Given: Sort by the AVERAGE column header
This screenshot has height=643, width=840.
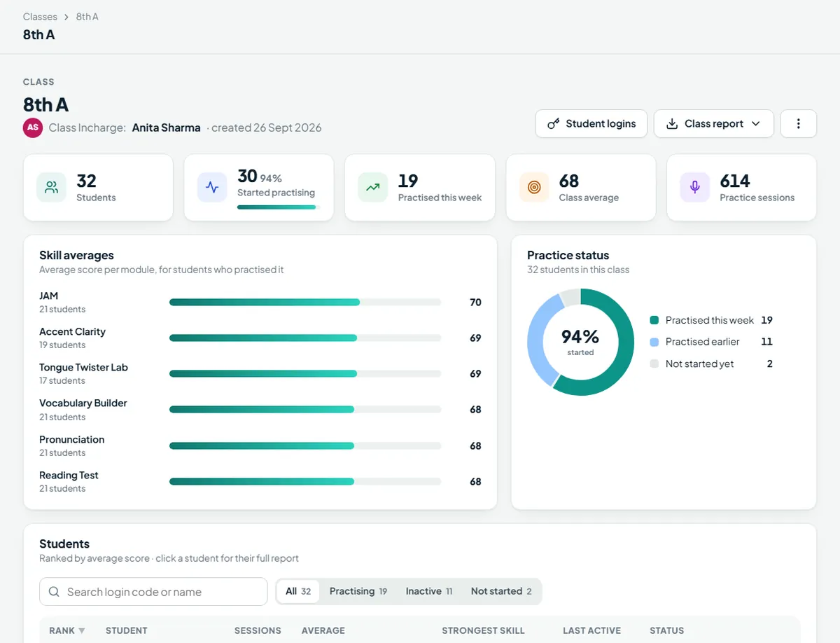Looking at the screenshot, I should [323, 630].
